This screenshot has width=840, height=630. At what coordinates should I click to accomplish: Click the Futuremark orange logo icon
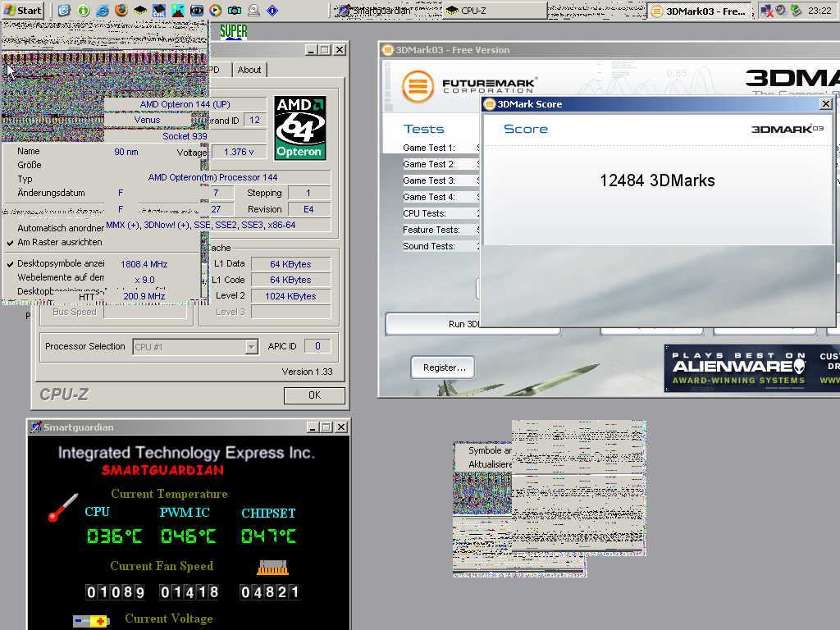click(418, 85)
